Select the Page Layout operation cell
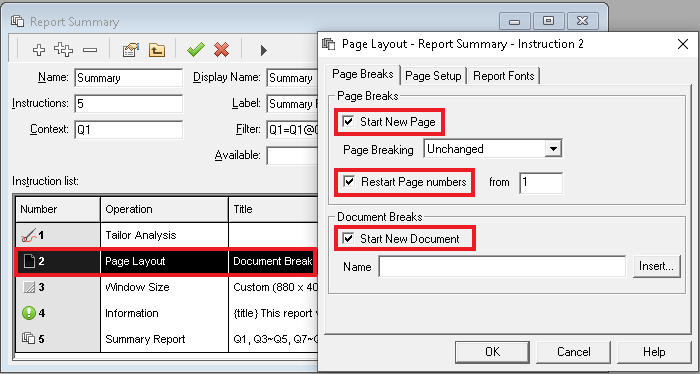Viewport: 700px width, 374px height. tap(164, 261)
